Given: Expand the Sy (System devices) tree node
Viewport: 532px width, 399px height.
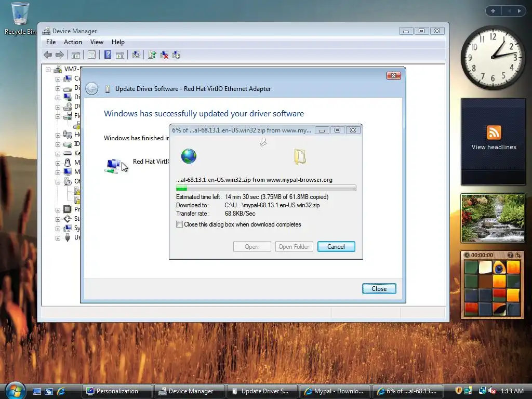Looking at the screenshot, I should click(58, 229).
